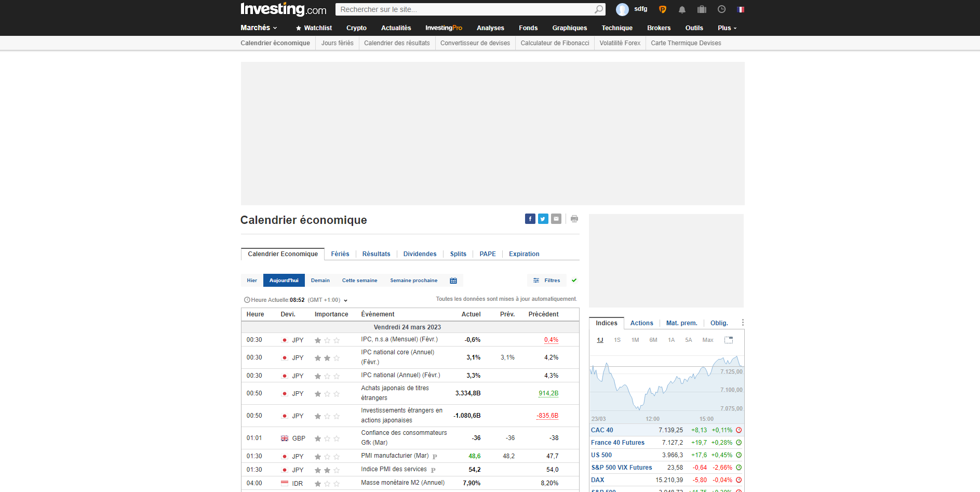The height and width of the screenshot is (492, 980).
Task: Set chart range to 1S
Action: click(617, 340)
